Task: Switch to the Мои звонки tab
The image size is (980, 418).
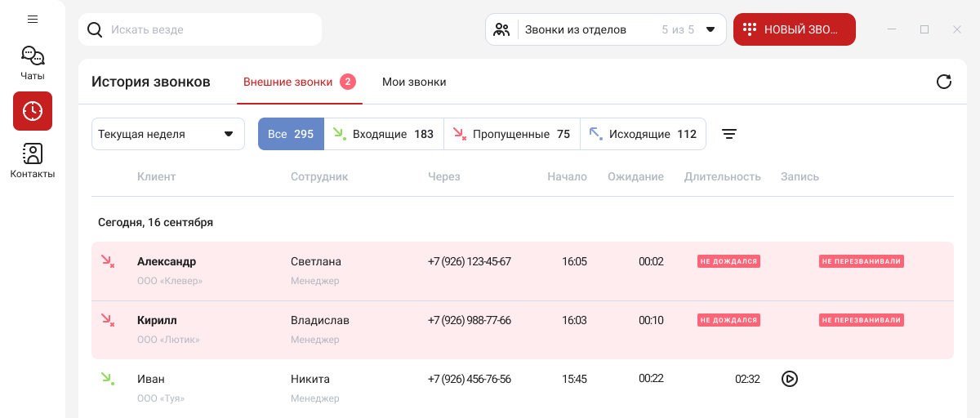Action: (414, 82)
